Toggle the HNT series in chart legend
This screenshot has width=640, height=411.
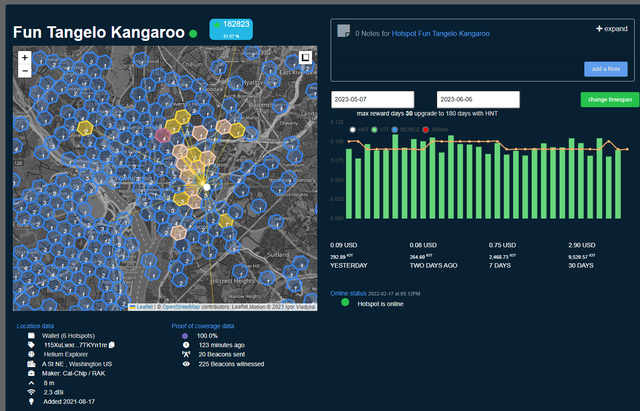tap(359, 130)
